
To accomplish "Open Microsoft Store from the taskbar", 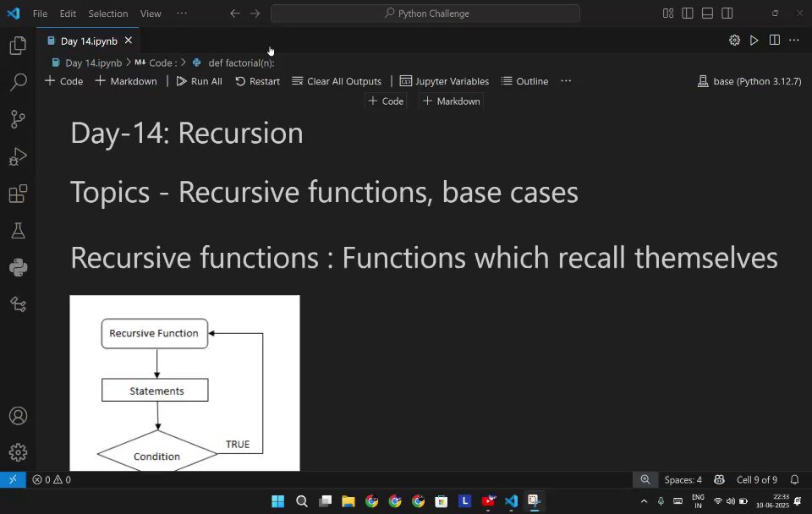I will coord(442,501).
